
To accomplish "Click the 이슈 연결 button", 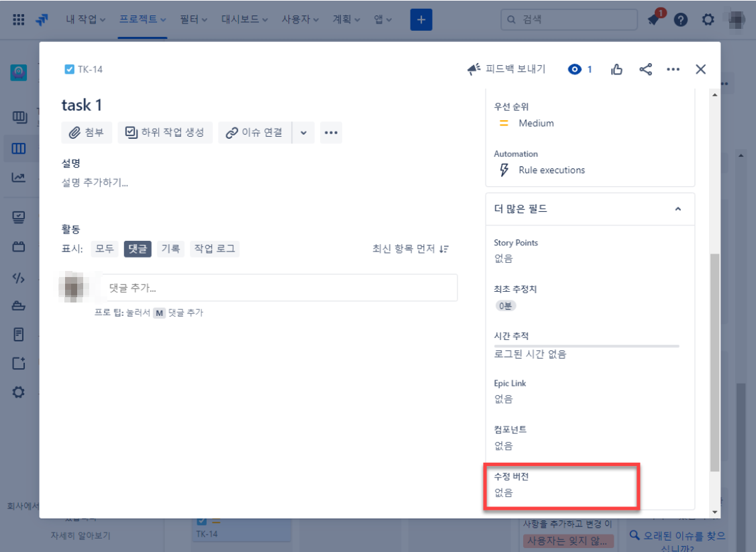I will tap(255, 133).
